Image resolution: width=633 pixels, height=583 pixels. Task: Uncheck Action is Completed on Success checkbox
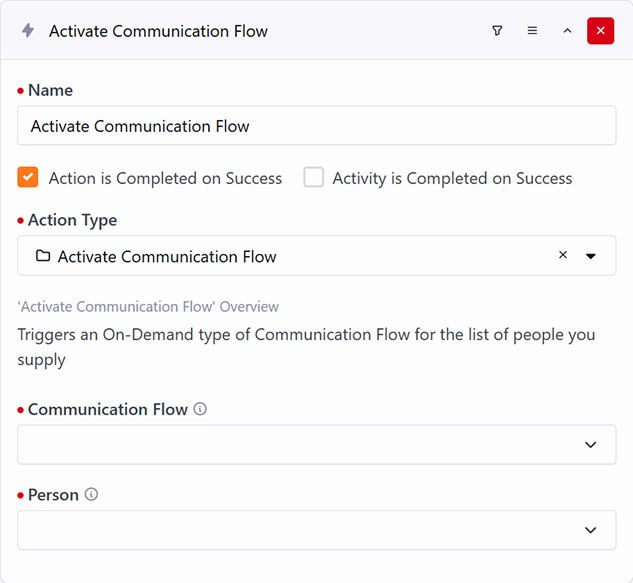(x=28, y=177)
